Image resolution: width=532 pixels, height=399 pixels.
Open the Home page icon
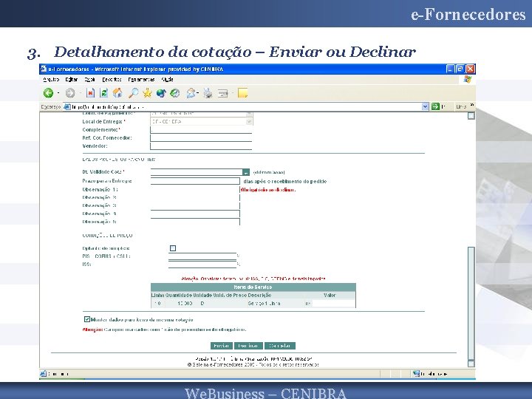pyautogui.click(x=117, y=92)
